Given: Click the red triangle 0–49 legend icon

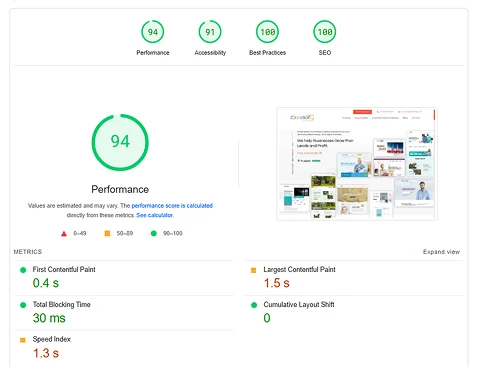Looking at the screenshot, I should [x=64, y=234].
